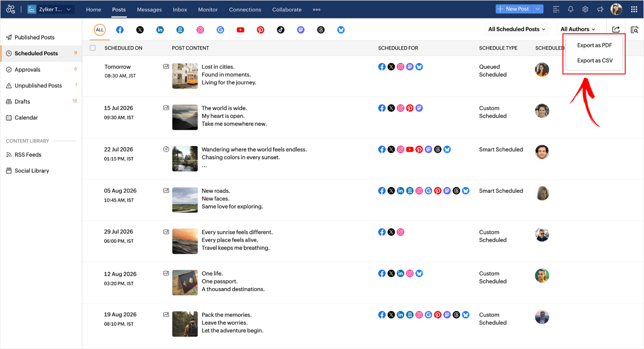Screen dimensions: 644x349
Task: Click the export share icon
Action: [616, 29]
